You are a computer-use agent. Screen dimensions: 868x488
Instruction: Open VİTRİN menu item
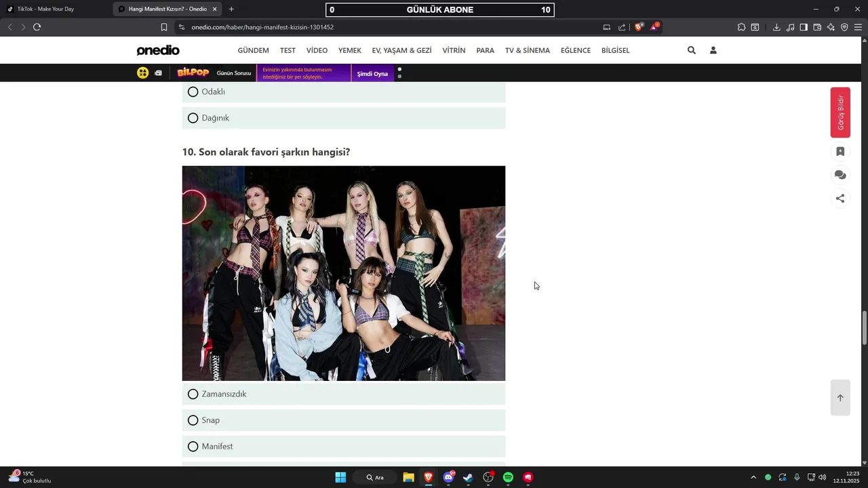[x=454, y=50]
